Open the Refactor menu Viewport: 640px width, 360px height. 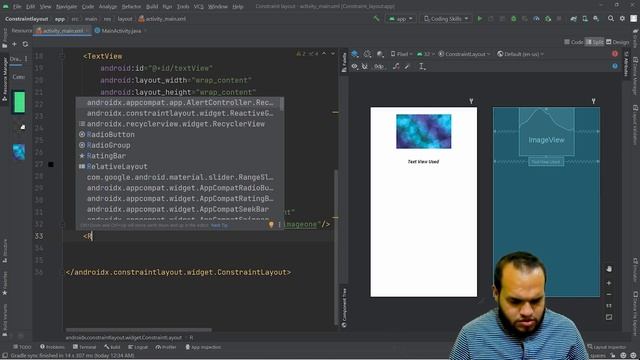(x=131, y=7)
